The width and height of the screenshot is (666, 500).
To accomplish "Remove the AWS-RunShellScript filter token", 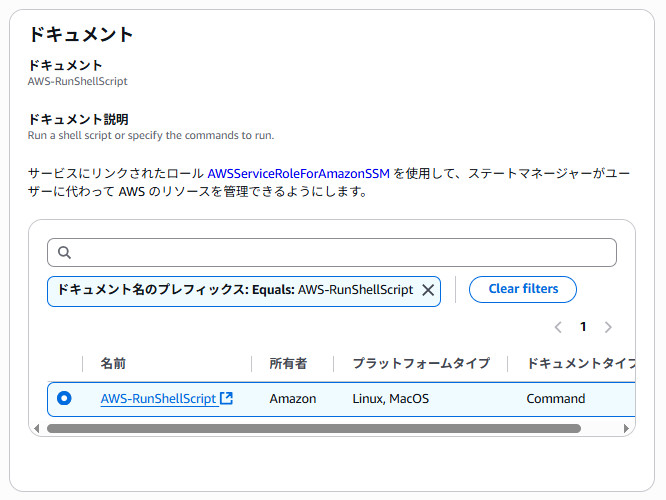I will [428, 290].
